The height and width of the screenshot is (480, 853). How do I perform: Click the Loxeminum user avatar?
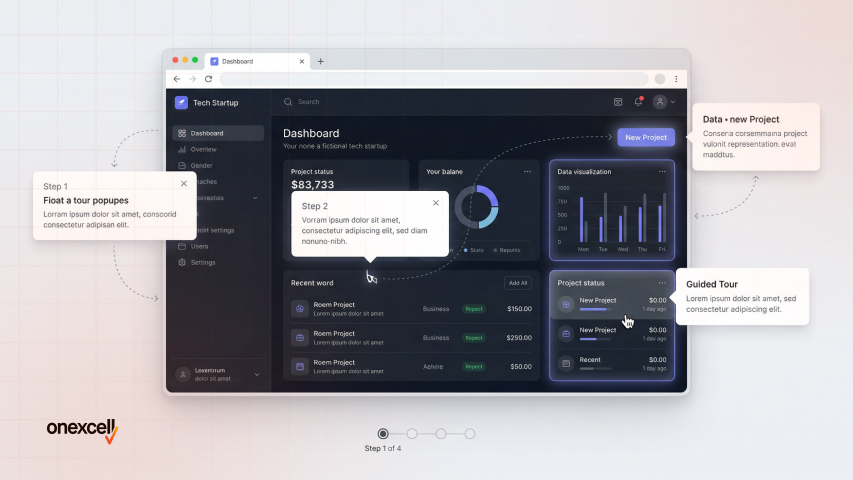pyautogui.click(x=183, y=374)
